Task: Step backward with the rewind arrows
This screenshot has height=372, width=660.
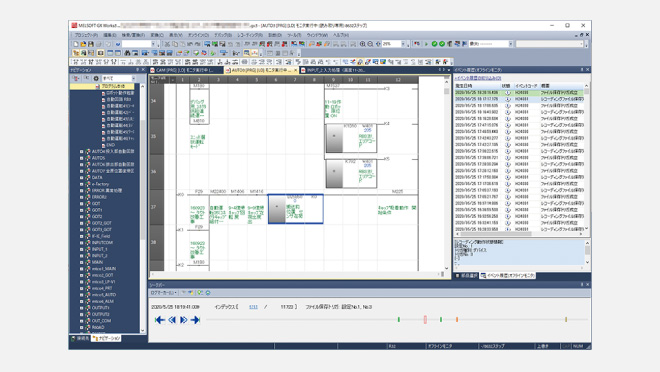Action: tap(172, 320)
